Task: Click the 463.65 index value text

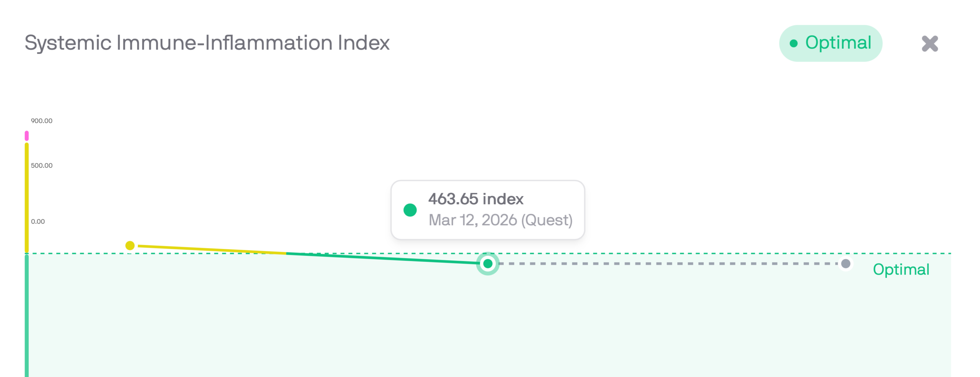Action: 476,199
